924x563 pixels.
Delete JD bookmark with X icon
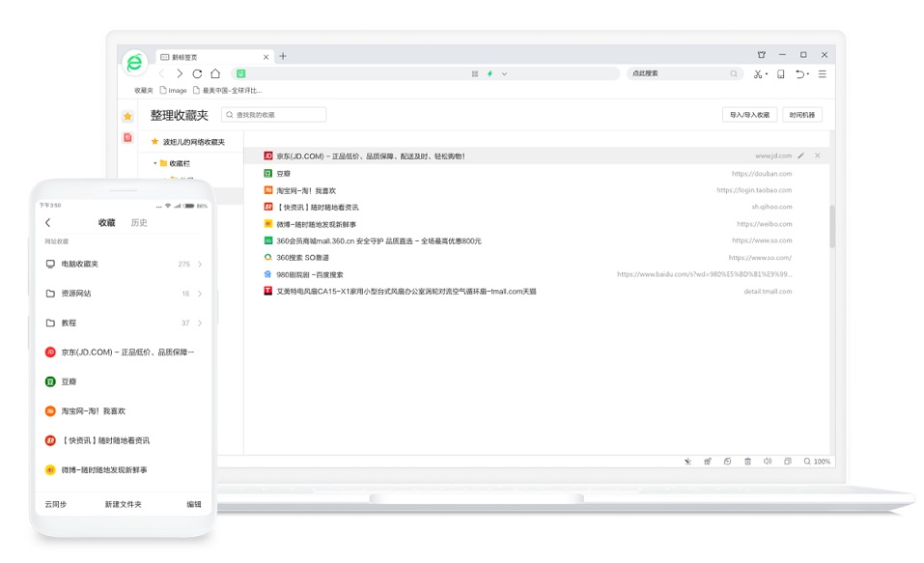click(x=818, y=155)
